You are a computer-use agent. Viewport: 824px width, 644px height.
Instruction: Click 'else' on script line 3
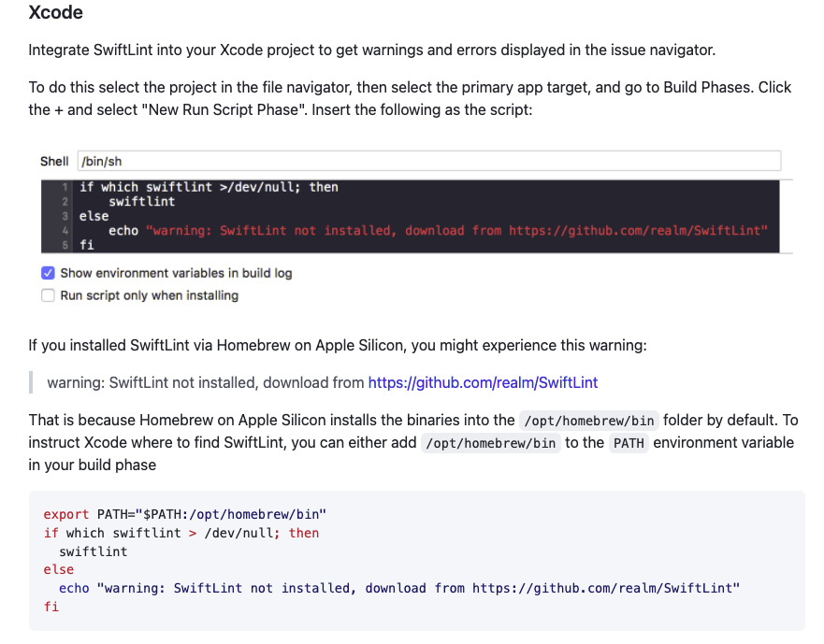tap(94, 216)
